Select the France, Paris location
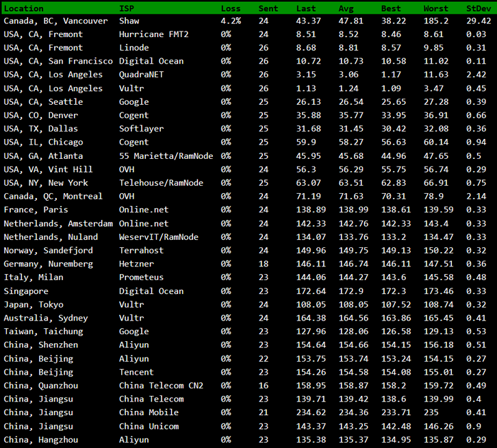This screenshot has width=497, height=448. (x=36, y=210)
